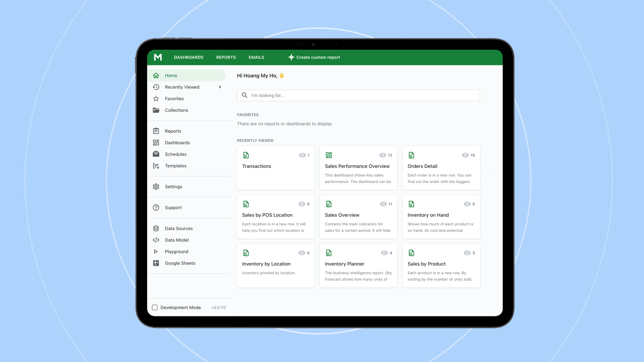Click the Inventory by Location report icon
Screen dimensions: 644x362
click(246, 252)
